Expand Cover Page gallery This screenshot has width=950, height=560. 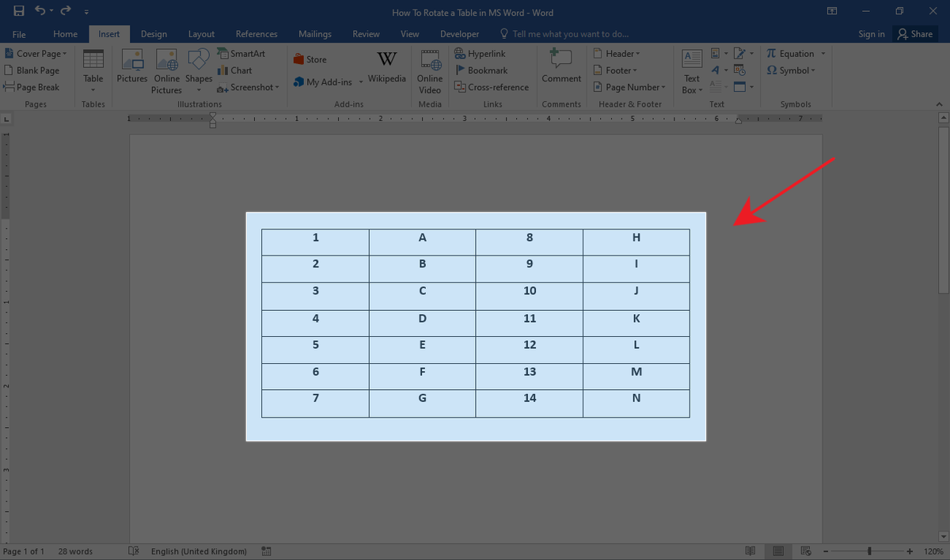36,54
